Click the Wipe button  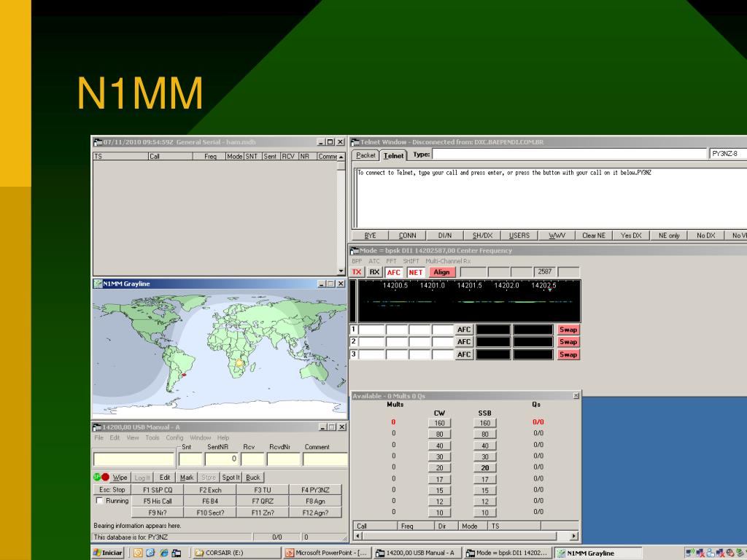pos(120,477)
